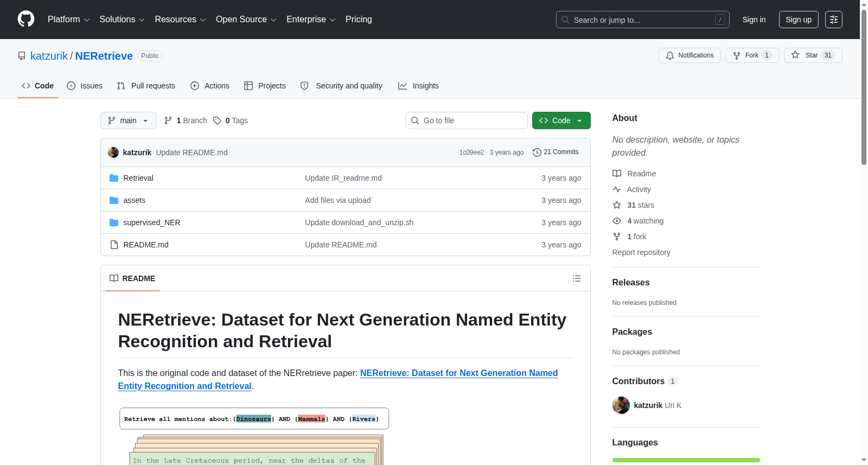This screenshot has width=868, height=465.
Task: Expand the Platform menu
Action: click(x=69, y=20)
